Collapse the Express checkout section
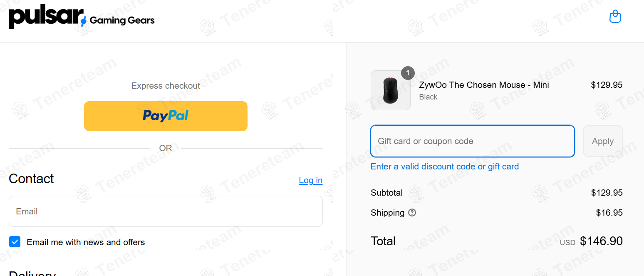644x276 pixels. point(166,85)
